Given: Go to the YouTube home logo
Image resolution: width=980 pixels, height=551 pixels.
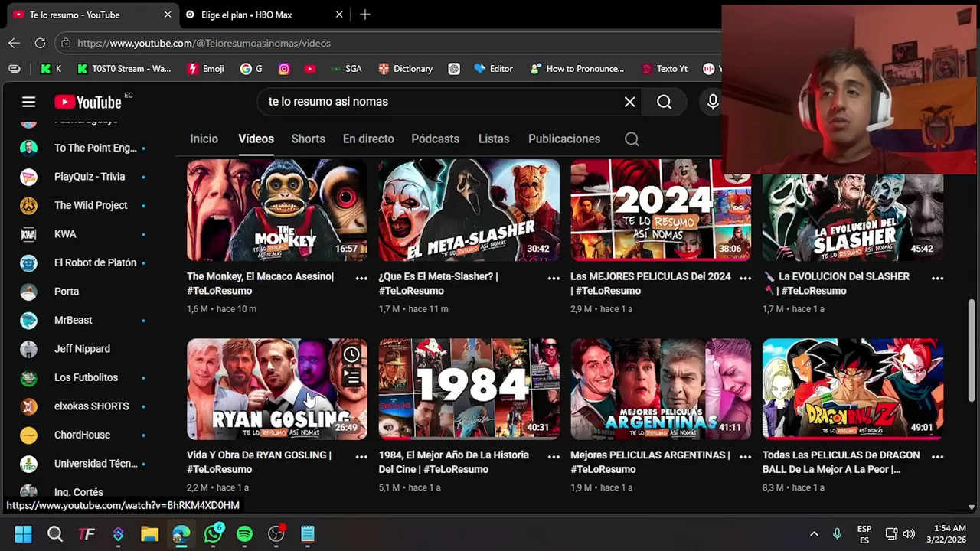Looking at the screenshot, I should [x=88, y=102].
